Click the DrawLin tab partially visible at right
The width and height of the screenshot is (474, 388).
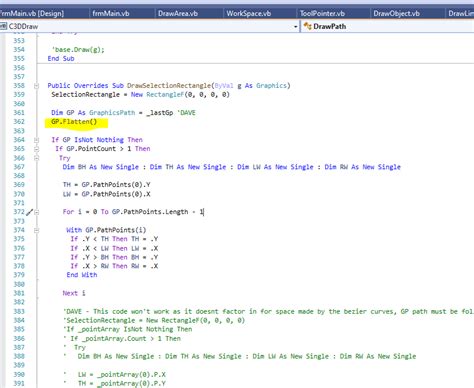coord(461,13)
